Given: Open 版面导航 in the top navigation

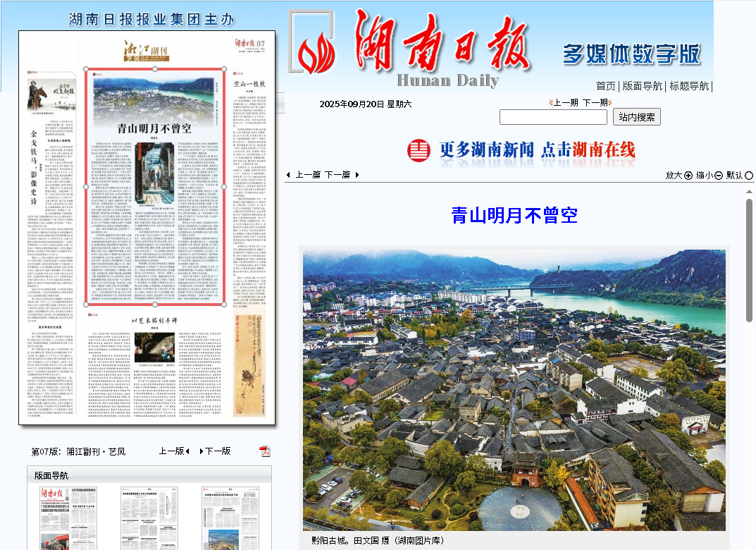Looking at the screenshot, I should point(643,86).
